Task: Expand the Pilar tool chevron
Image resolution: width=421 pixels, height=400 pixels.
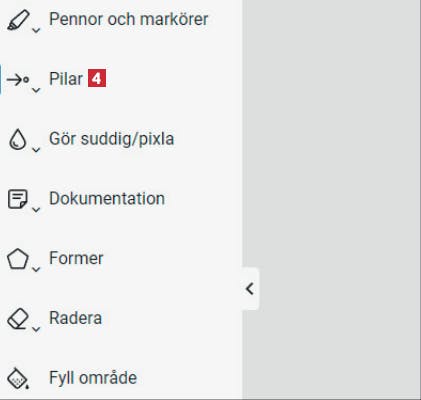Action: 36,90
